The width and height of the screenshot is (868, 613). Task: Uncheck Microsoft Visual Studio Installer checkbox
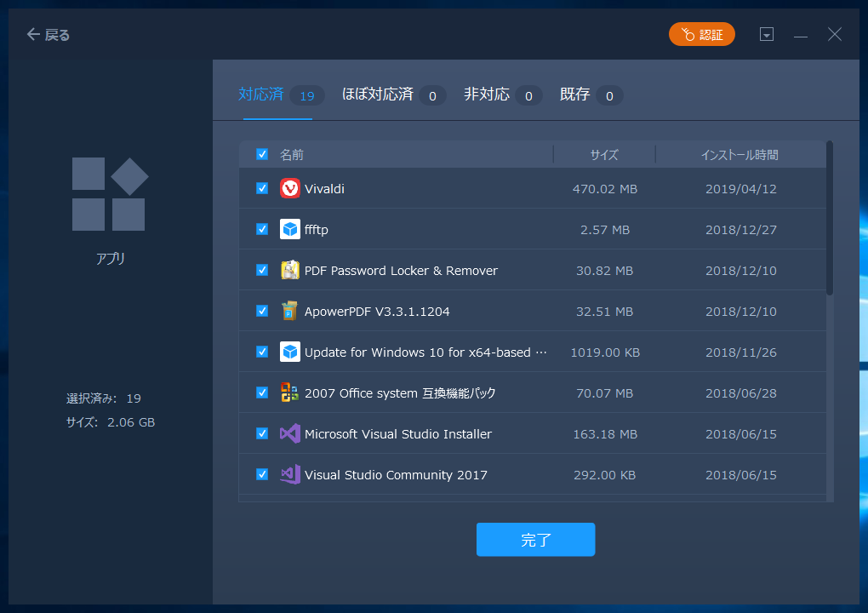pos(262,433)
